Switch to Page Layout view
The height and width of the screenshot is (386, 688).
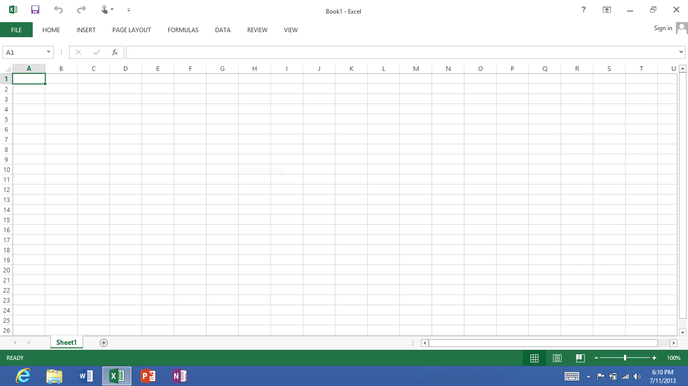(x=557, y=358)
